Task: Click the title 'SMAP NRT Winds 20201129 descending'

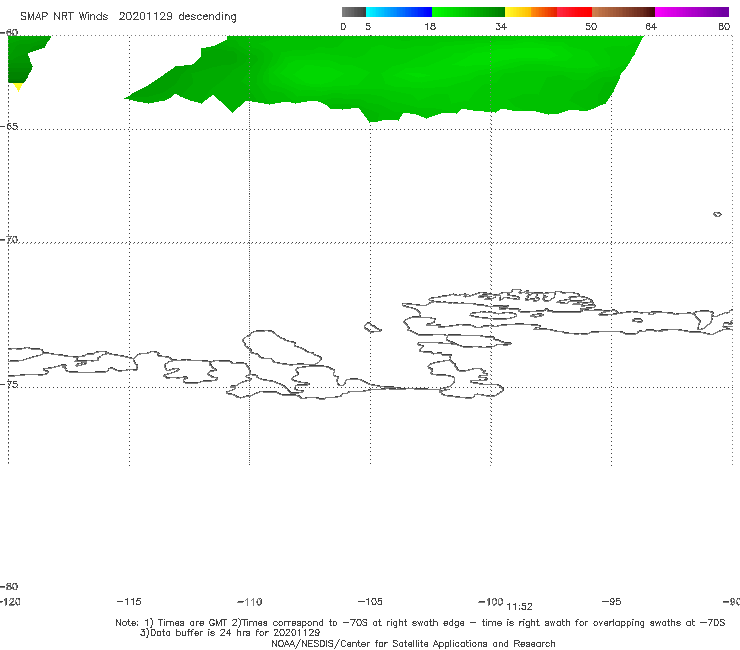Action: click(128, 16)
